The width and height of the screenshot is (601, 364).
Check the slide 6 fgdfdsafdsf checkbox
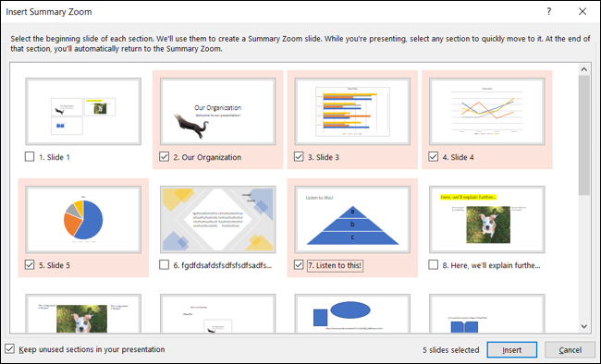(164, 265)
